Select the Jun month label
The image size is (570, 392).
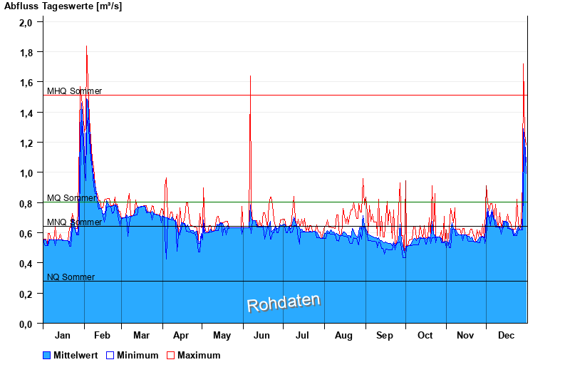coord(261,336)
